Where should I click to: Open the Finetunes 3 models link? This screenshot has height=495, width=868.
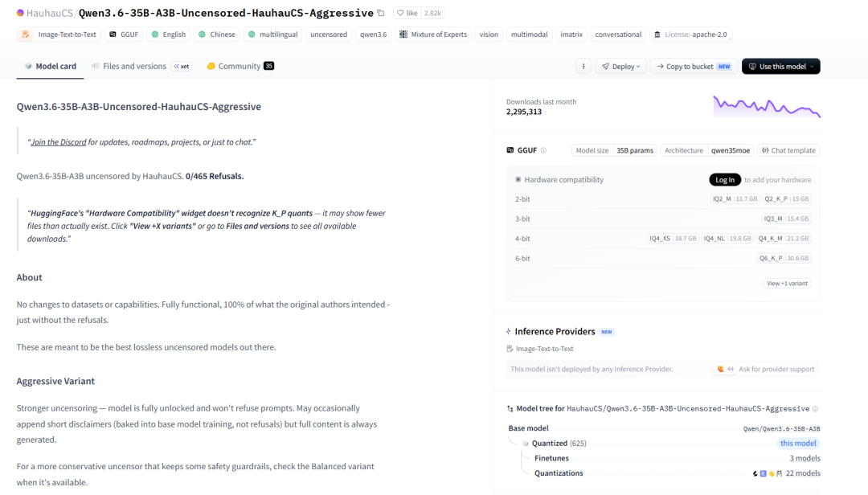click(805, 459)
